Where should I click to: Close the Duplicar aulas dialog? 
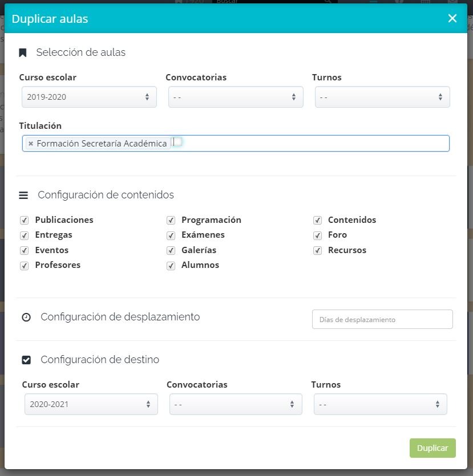452,18
